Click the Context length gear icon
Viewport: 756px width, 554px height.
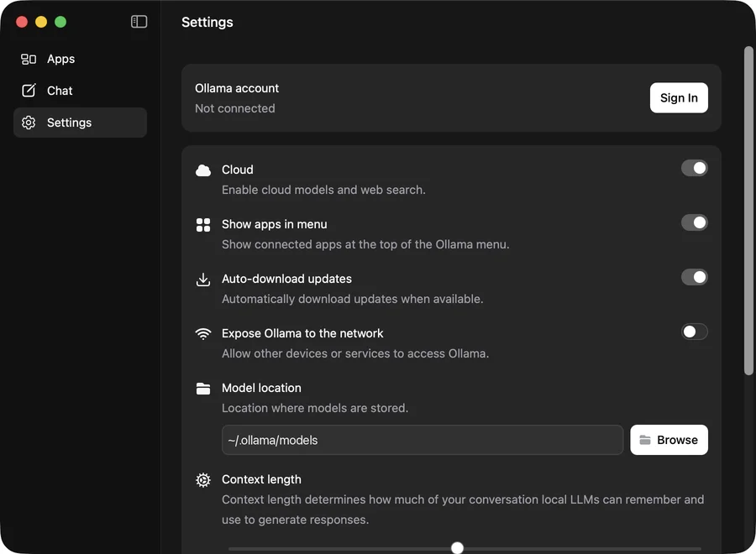pyautogui.click(x=203, y=480)
